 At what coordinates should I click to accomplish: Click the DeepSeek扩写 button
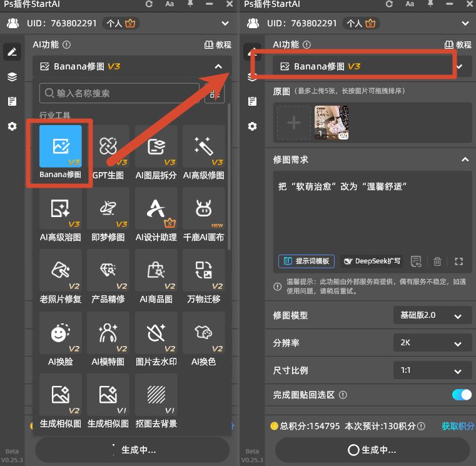tap(372, 261)
